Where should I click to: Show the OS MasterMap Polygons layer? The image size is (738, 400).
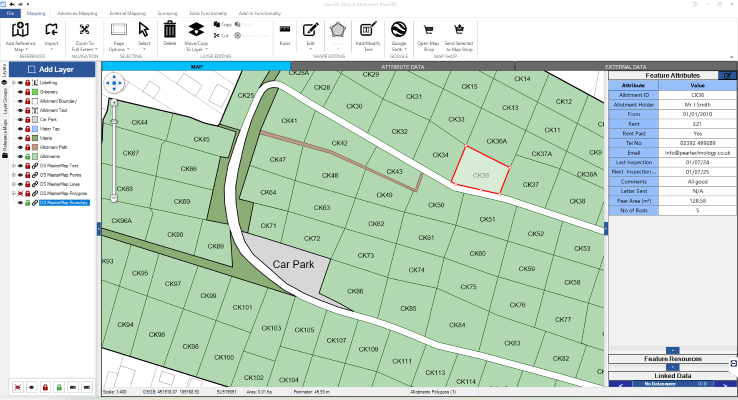(x=20, y=193)
